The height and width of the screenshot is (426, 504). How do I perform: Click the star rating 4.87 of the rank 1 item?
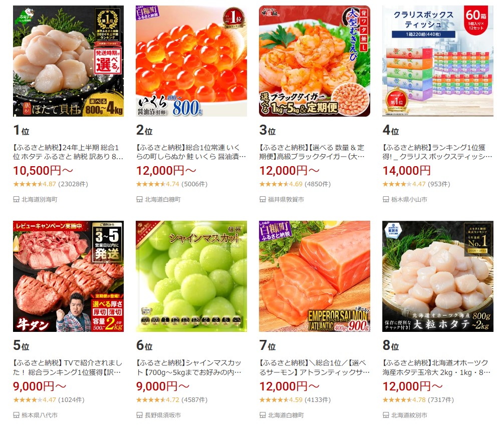35,184
